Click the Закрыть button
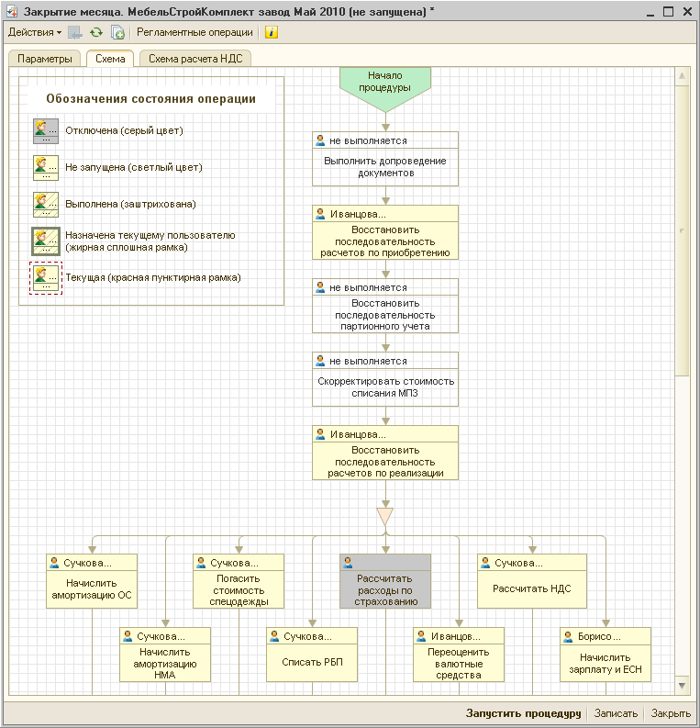Image resolution: width=700 pixels, height=728 pixels. click(x=671, y=713)
